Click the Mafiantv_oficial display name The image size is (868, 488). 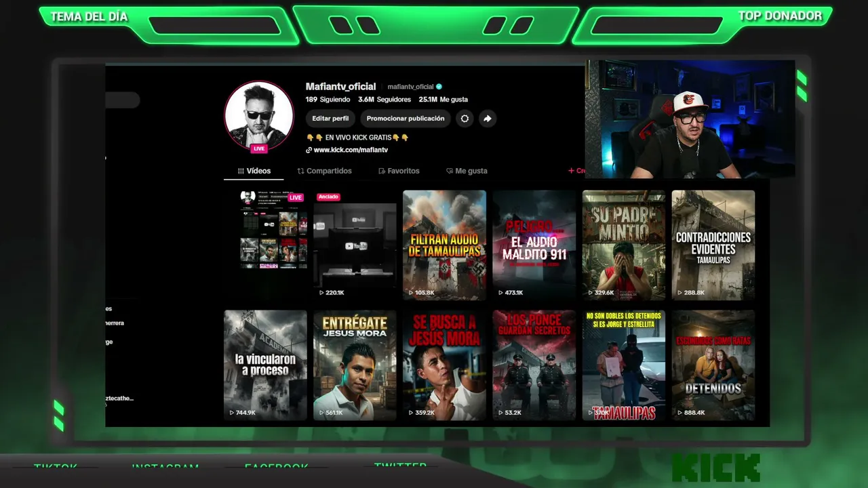340,87
